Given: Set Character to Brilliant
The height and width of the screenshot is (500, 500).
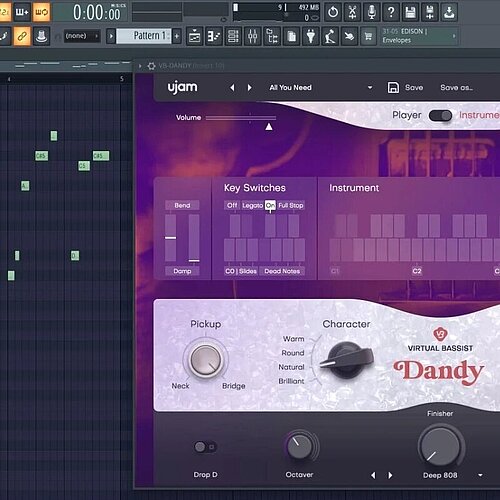Looking at the screenshot, I should tap(291, 381).
